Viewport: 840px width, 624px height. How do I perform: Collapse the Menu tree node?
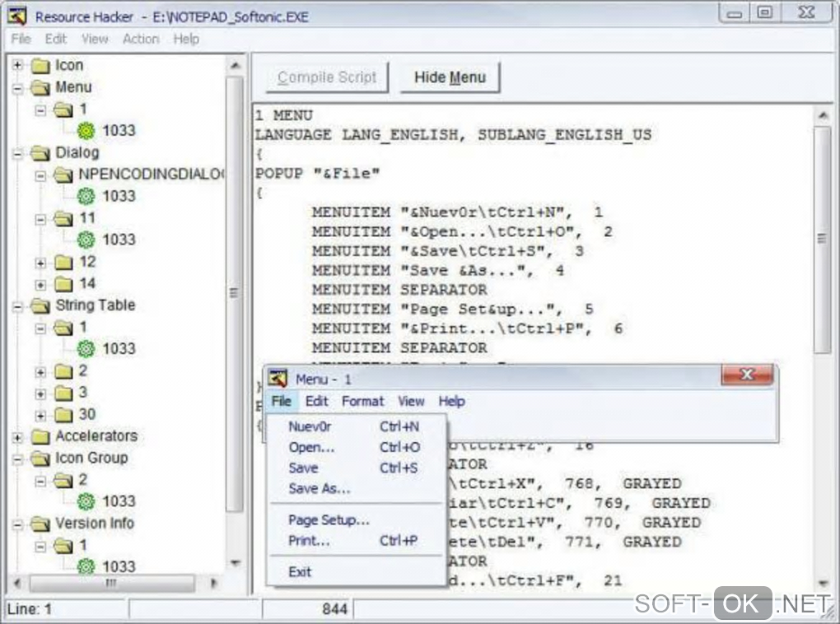(x=17, y=88)
